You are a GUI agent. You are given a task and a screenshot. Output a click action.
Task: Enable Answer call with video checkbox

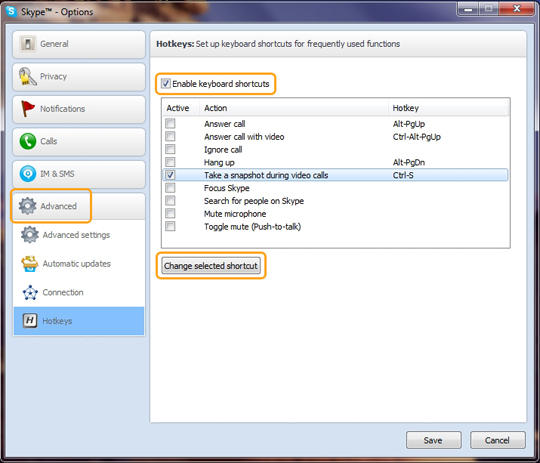pos(170,136)
